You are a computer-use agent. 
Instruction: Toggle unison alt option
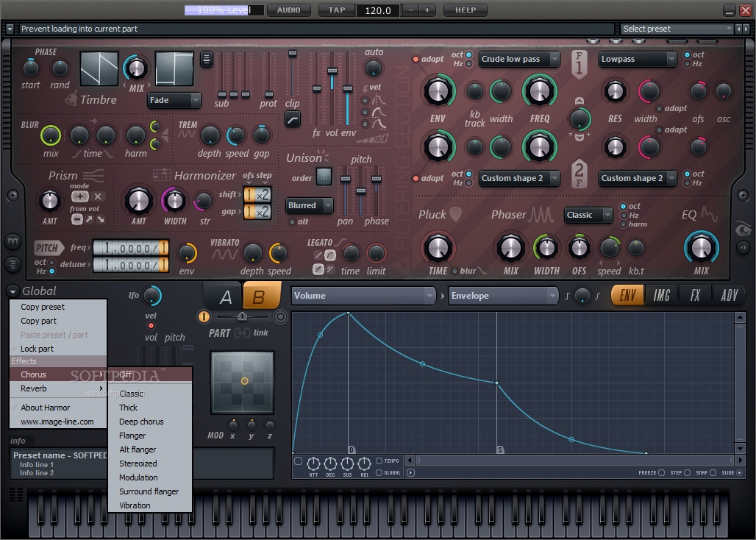point(292,221)
